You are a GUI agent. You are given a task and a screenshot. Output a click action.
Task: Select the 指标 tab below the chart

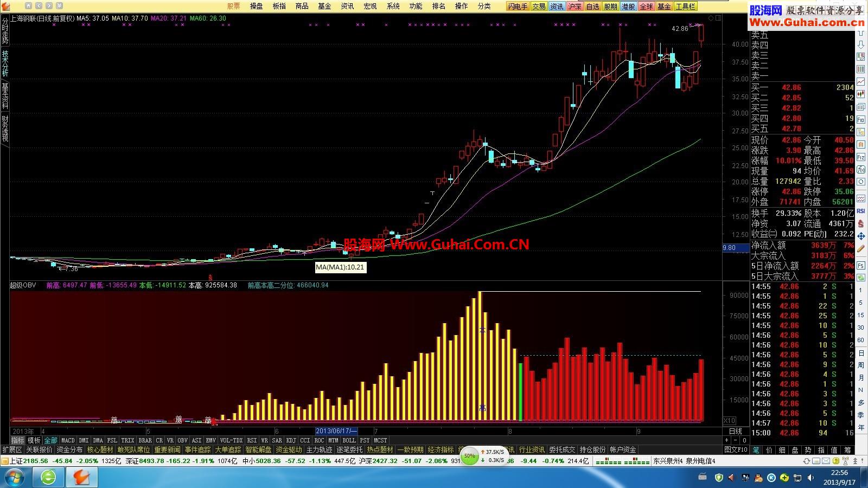click(17, 440)
